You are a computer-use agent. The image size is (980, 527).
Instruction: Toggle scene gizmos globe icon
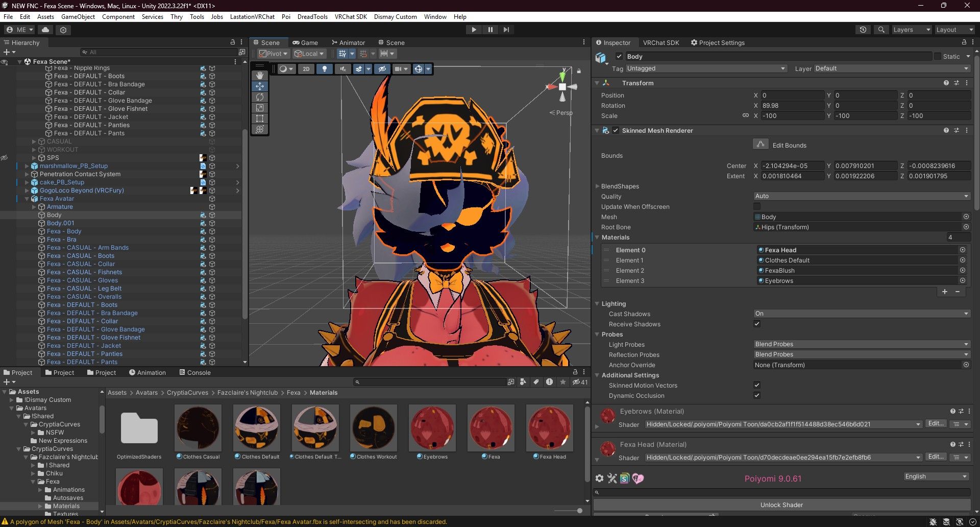click(419, 69)
